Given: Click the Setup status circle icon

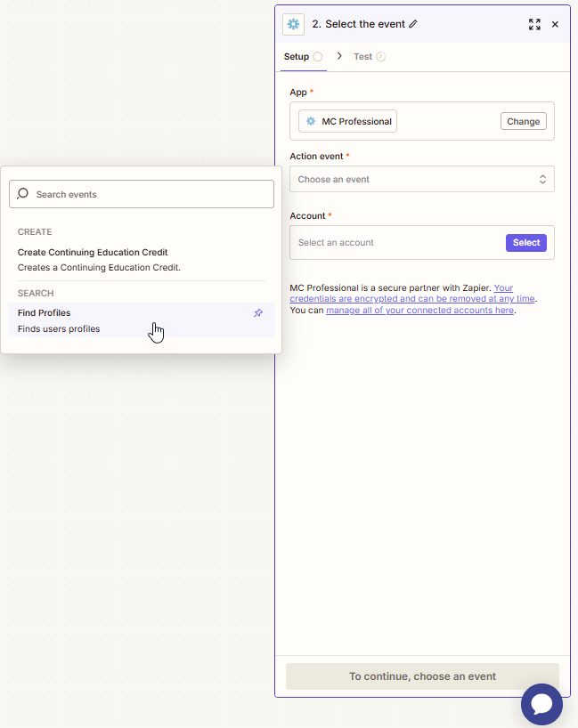Looking at the screenshot, I should coord(317,57).
